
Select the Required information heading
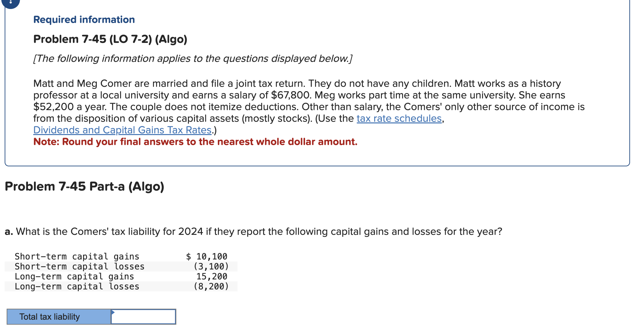pyautogui.click(x=83, y=19)
